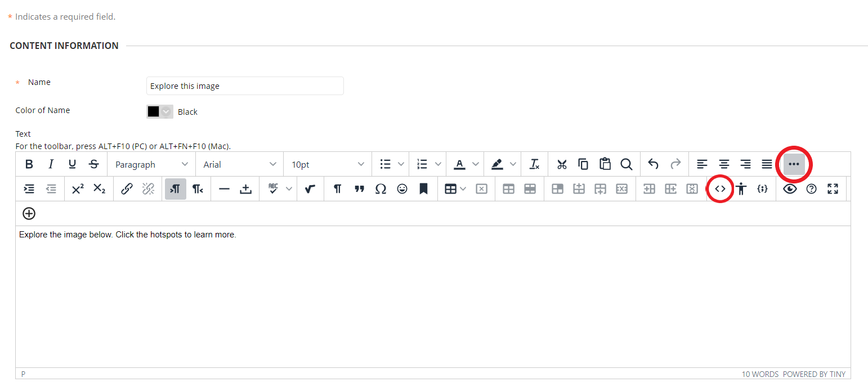Undo the last edit
This screenshot has width=868, height=391.
(x=653, y=164)
